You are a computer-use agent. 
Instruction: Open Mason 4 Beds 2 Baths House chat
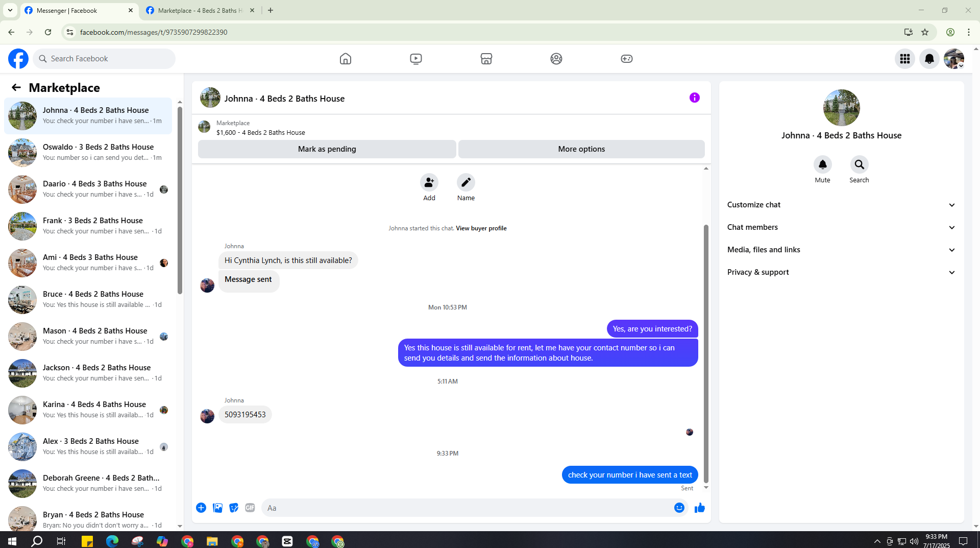(x=88, y=336)
